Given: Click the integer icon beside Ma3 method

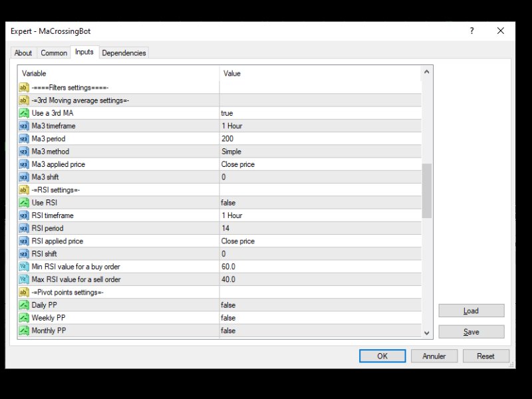Looking at the screenshot, I should 24,152.
